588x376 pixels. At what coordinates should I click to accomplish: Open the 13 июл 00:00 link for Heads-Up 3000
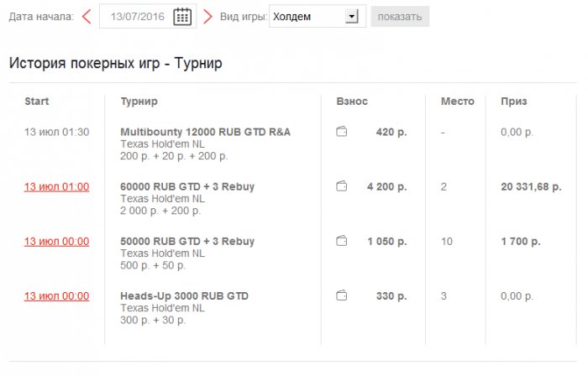(56, 296)
